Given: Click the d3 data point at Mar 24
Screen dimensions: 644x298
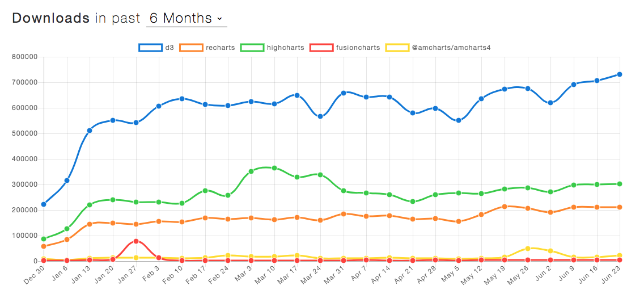Looking at the screenshot, I should [x=320, y=116].
